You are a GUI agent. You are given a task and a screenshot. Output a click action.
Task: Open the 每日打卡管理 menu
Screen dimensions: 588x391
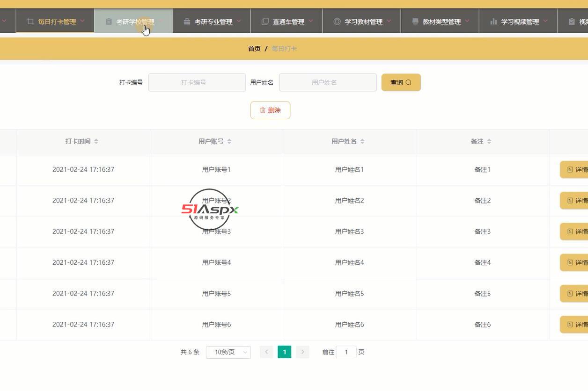tap(55, 21)
